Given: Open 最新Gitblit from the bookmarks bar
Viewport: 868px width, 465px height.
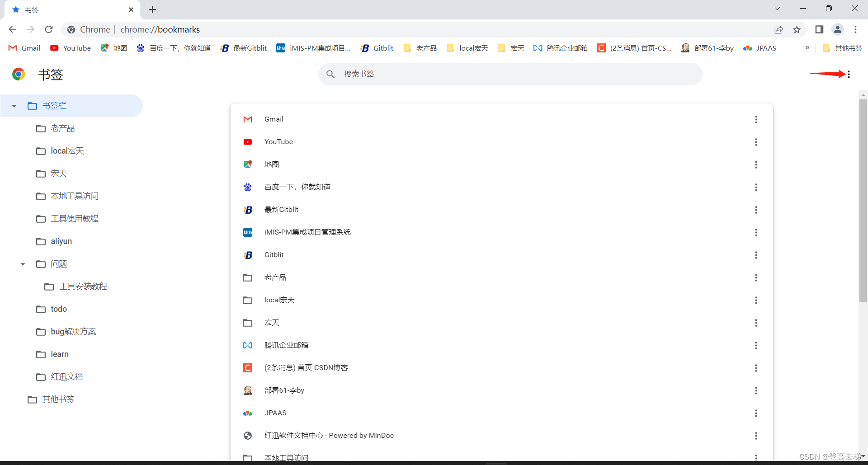Looking at the screenshot, I should [243, 48].
